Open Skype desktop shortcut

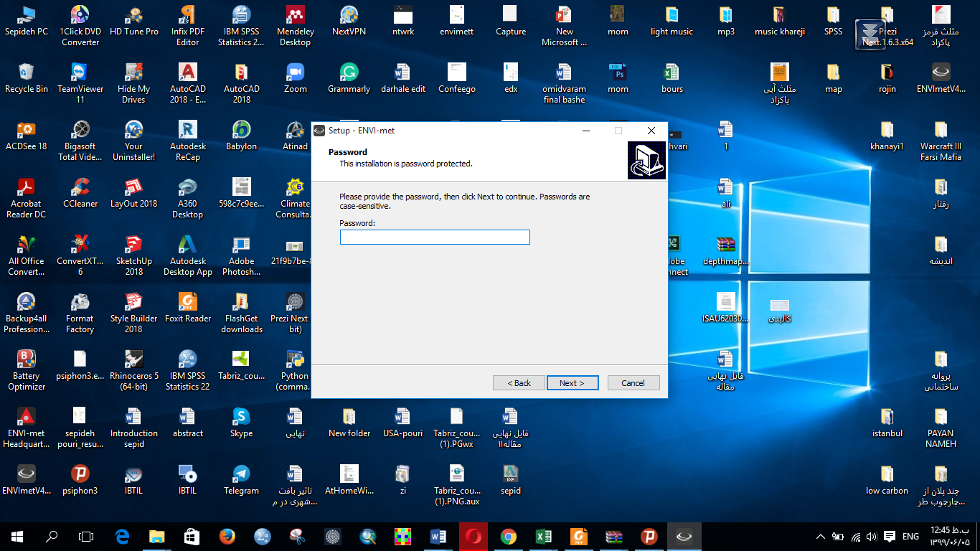pos(242,423)
